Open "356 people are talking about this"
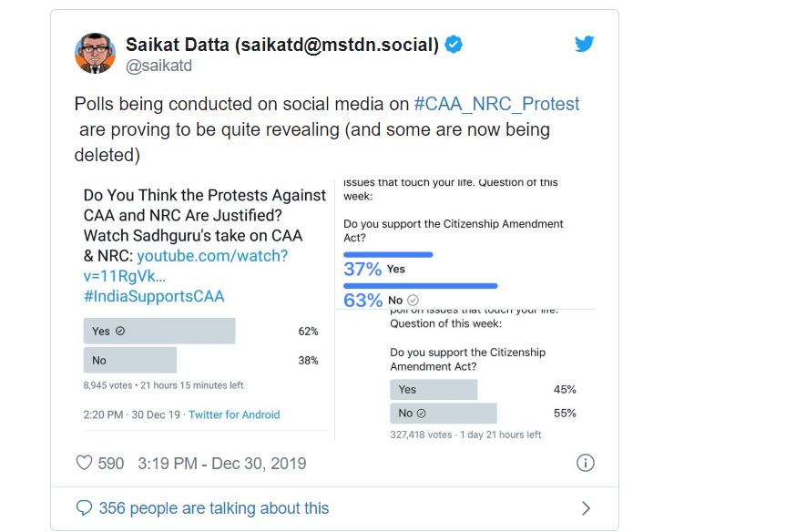Viewport: 786px width, 532px height. click(x=213, y=508)
